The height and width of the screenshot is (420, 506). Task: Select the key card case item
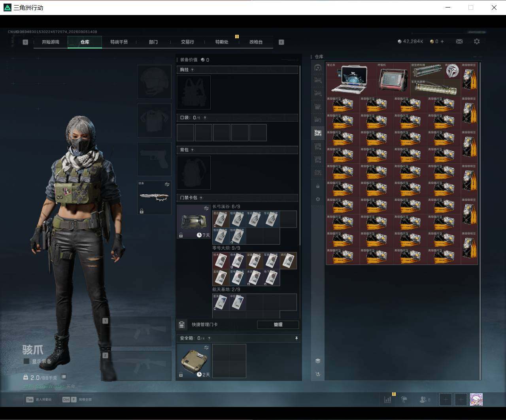point(194,222)
